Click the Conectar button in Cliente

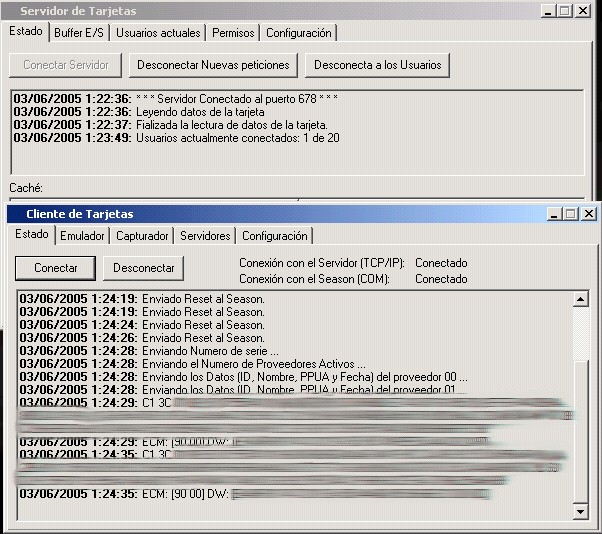[x=55, y=268]
